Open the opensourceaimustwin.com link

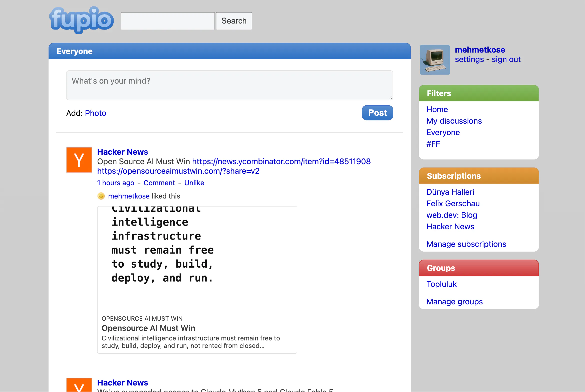(178, 171)
